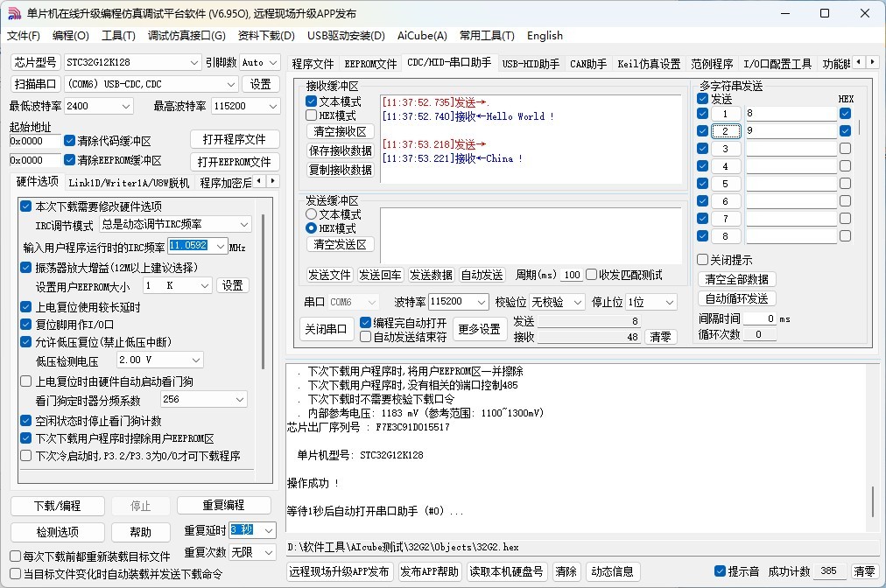The image size is (886, 588).
Task: Click the 远程现场升级APP发布 button
Action: coord(339,571)
